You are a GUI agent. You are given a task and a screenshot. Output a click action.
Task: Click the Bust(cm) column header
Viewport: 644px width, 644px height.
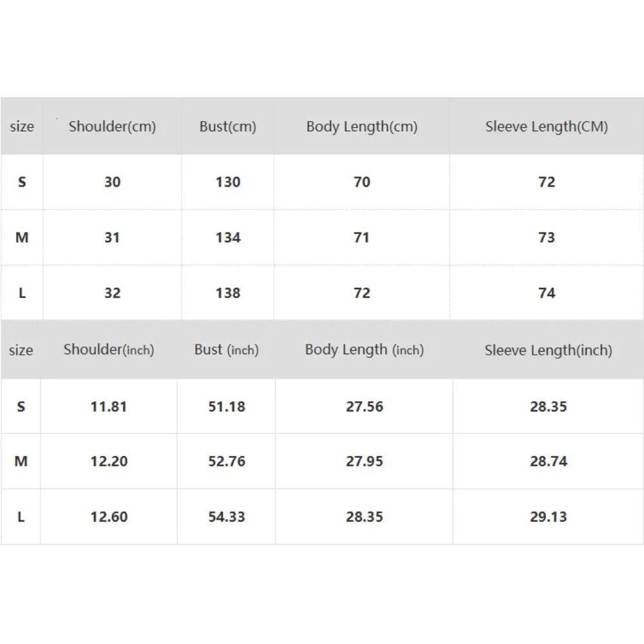[227, 126]
